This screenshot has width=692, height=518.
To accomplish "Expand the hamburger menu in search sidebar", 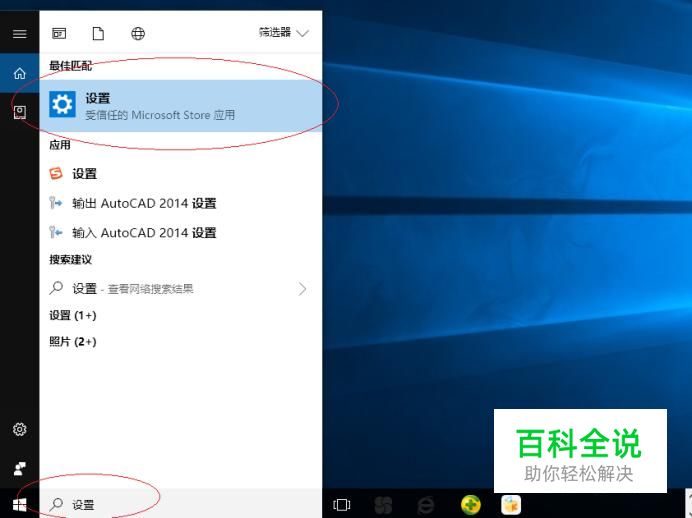I will click(x=19, y=34).
